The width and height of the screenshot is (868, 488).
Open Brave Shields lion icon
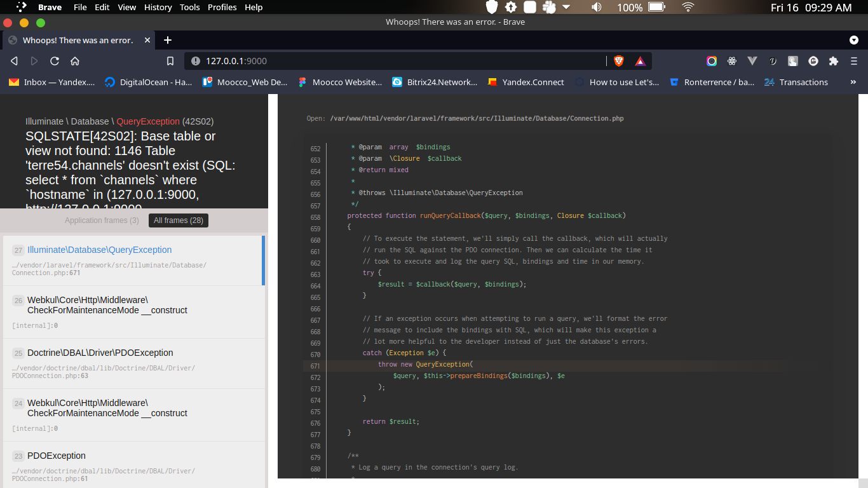619,61
